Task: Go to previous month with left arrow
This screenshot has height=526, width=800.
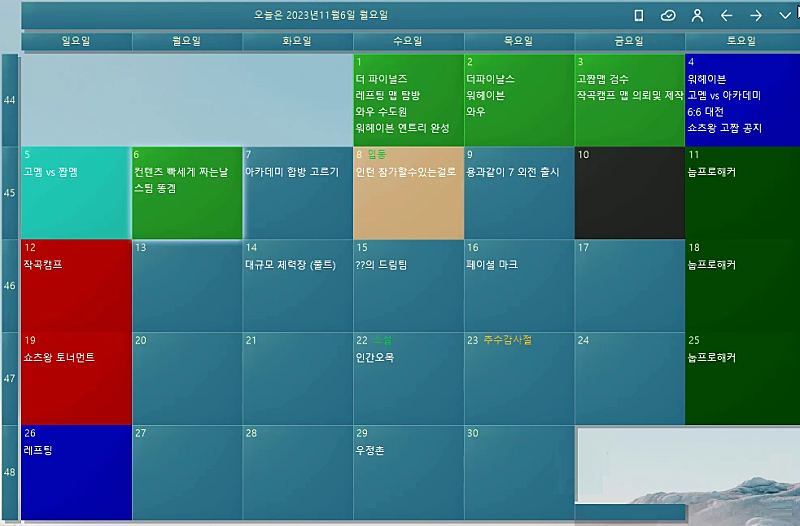Action: click(x=726, y=16)
